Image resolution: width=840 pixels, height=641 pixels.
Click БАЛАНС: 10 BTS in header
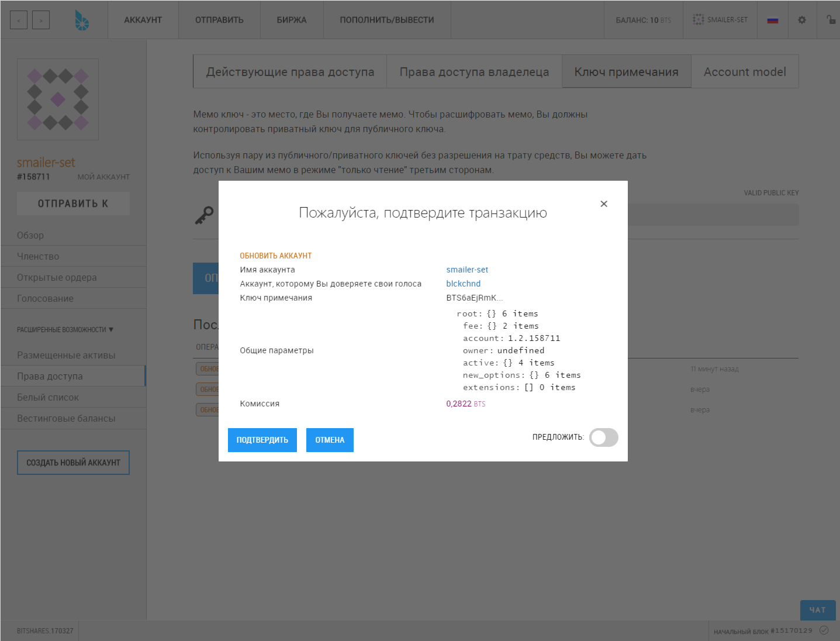click(x=644, y=20)
